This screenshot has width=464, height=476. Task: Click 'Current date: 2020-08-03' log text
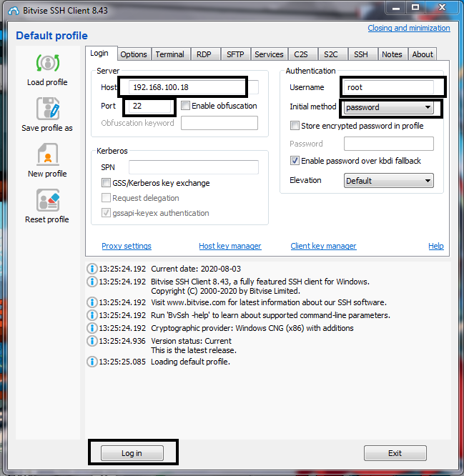(x=196, y=269)
